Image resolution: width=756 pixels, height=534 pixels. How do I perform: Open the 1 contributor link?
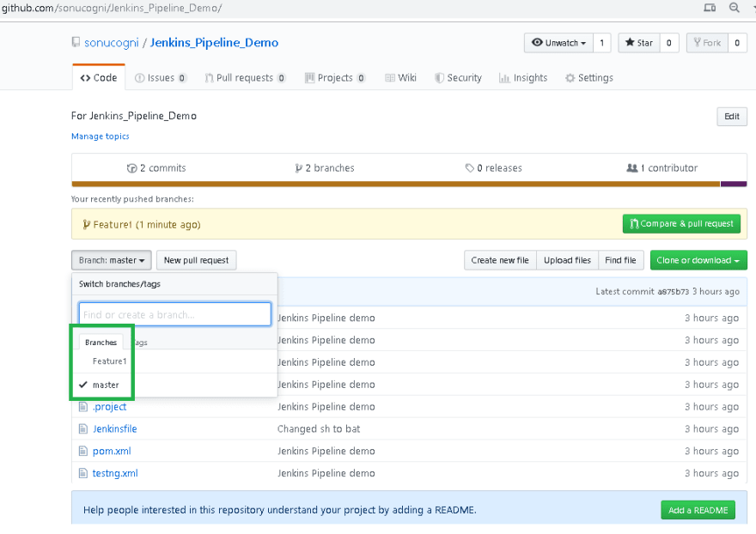point(662,168)
